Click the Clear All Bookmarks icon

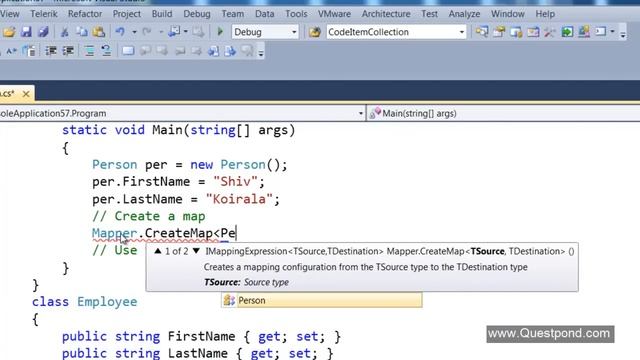[247, 51]
